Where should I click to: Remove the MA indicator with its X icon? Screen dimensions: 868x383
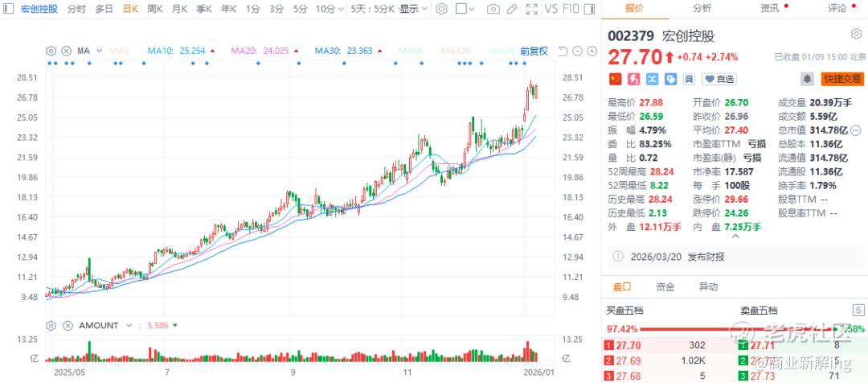tap(66, 51)
